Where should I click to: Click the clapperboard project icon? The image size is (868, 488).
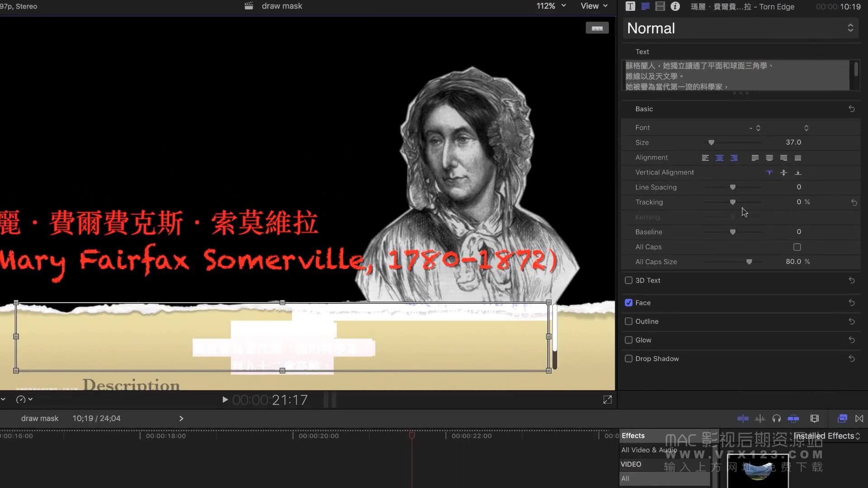pos(249,6)
